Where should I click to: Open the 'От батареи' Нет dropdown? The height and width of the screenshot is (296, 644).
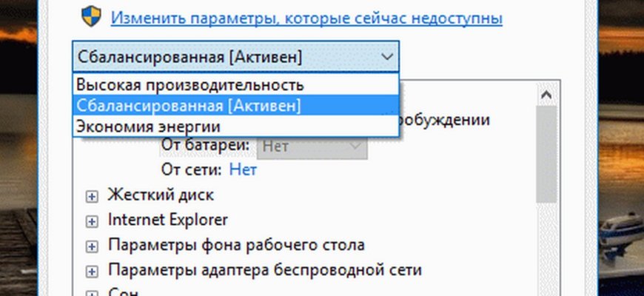coord(312,147)
